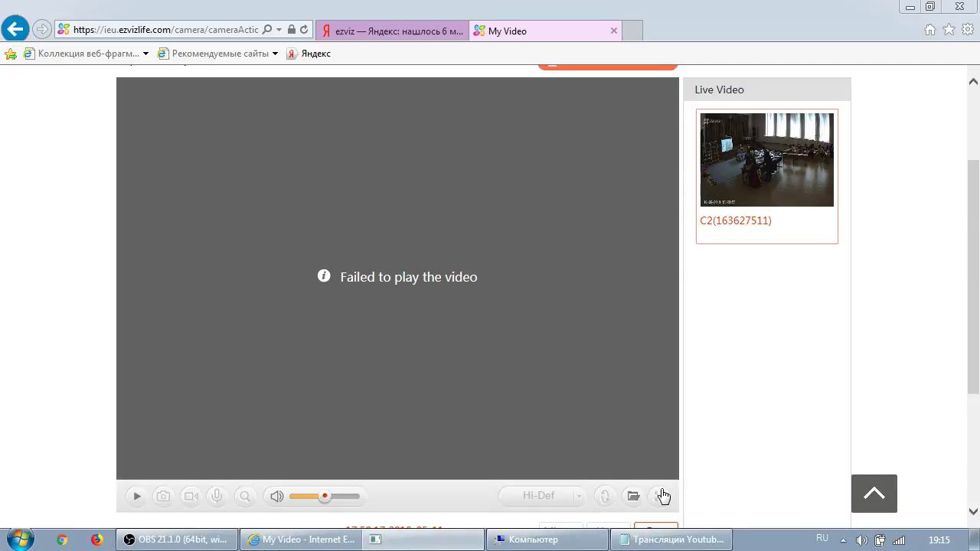Show hidden tray icons arrow
The image size is (980, 551).
click(x=843, y=540)
